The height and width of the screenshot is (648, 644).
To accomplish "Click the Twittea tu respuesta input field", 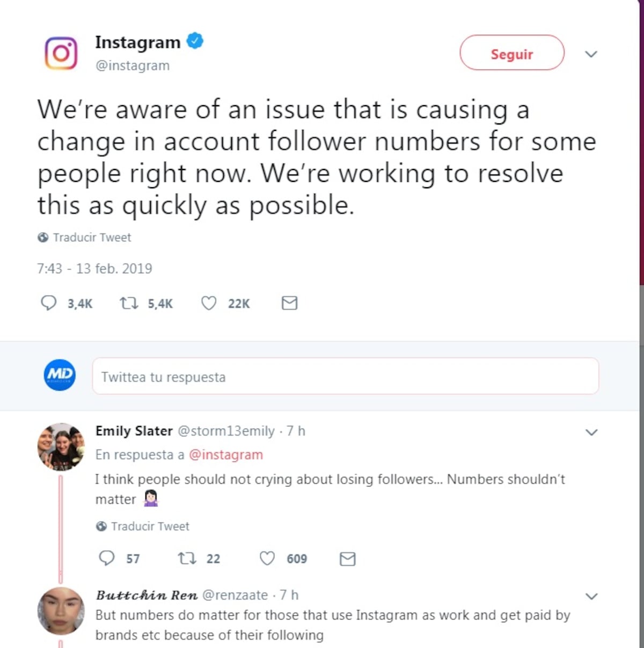I will click(x=345, y=377).
